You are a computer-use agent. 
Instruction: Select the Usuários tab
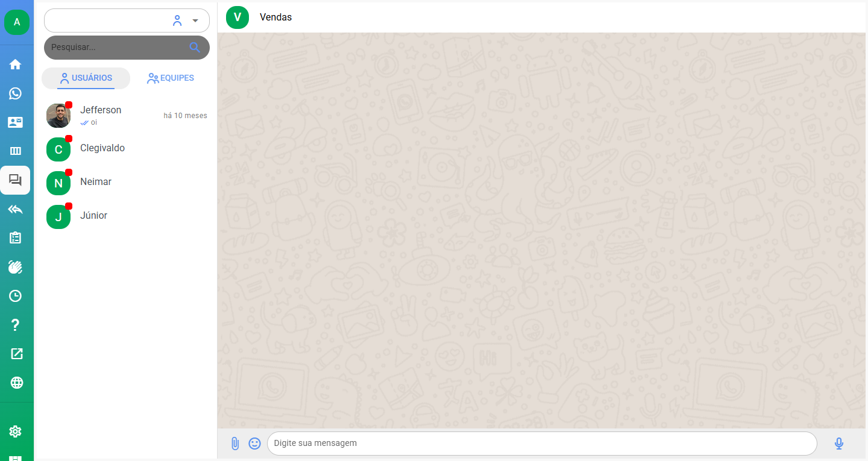click(86, 78)
